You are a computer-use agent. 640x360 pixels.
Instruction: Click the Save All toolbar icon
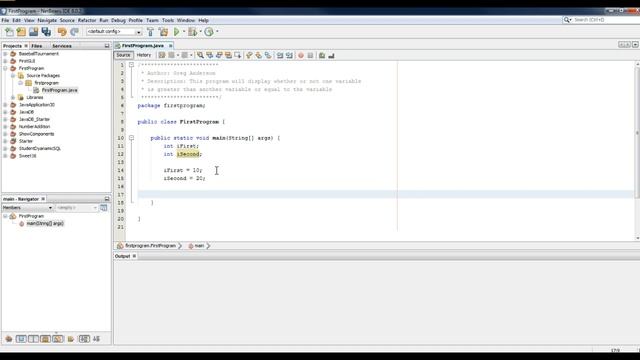click(46, 32)
